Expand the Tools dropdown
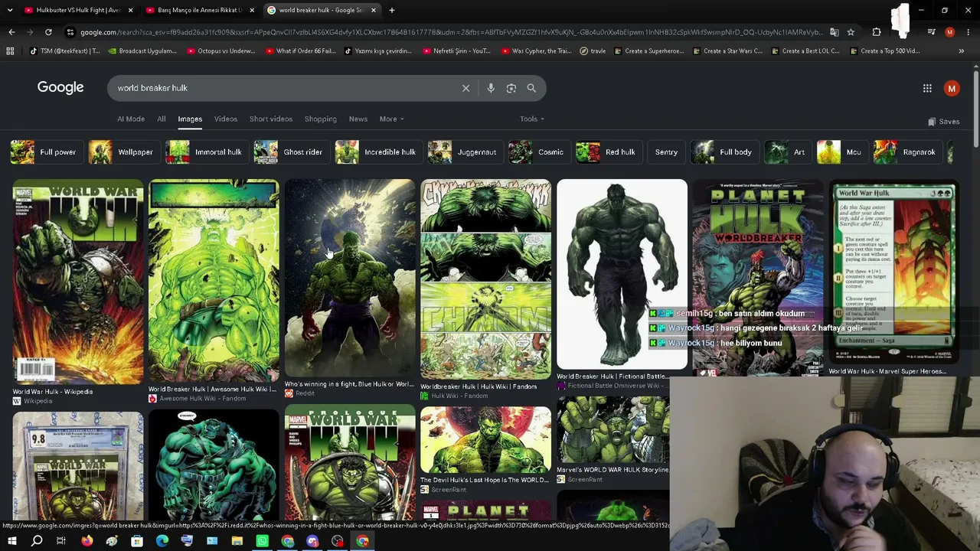Screen dimensions: 980x551 pos(532,119)
